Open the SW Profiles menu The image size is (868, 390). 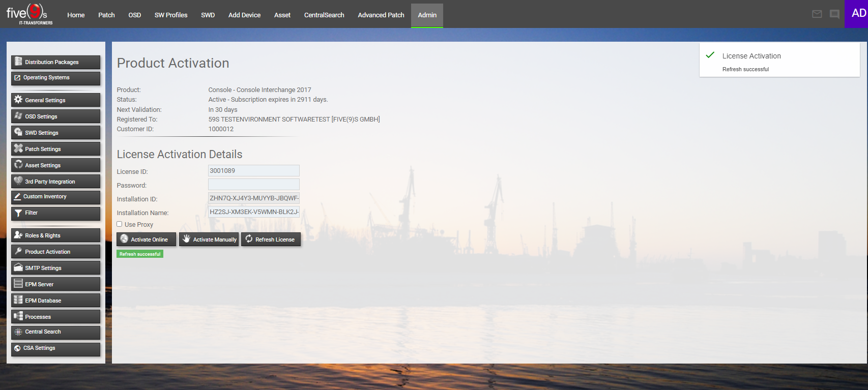[x=171, y=15]
